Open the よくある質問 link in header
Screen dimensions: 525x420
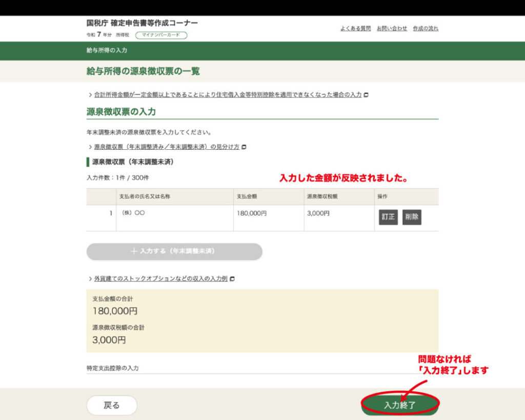pos(355,29)
